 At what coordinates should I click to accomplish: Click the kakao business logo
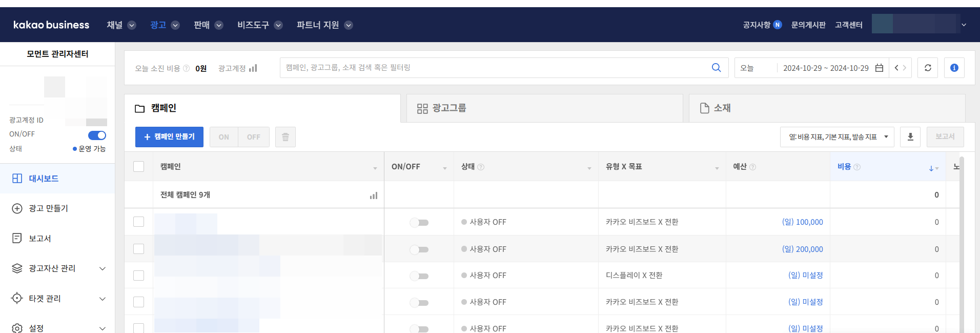(x=51, y=25)
